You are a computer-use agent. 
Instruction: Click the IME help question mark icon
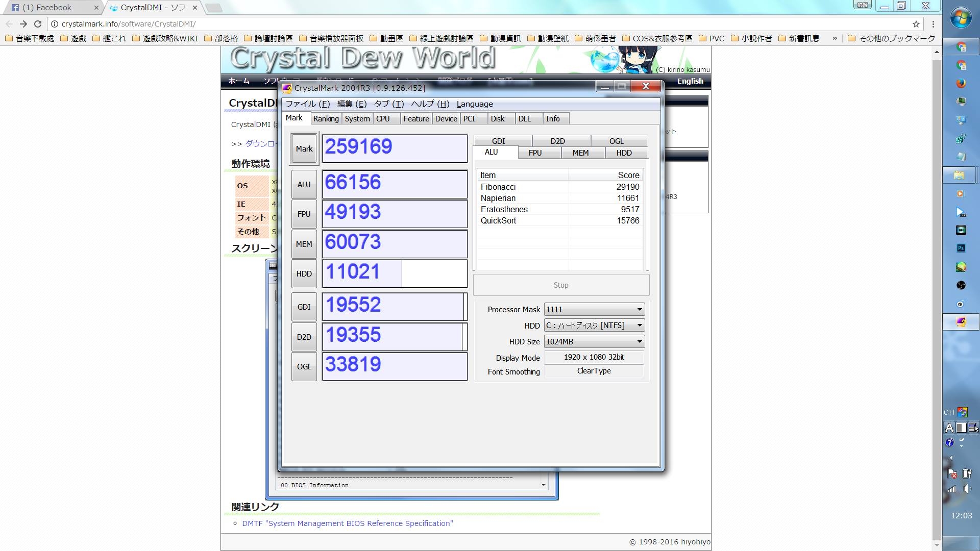949,442
